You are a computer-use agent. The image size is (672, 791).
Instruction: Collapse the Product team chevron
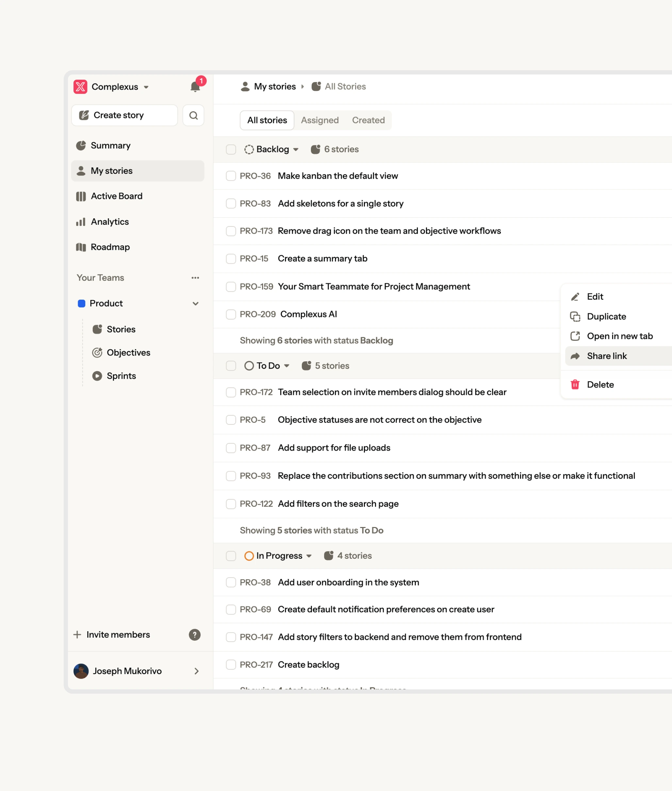click(195, 304)
